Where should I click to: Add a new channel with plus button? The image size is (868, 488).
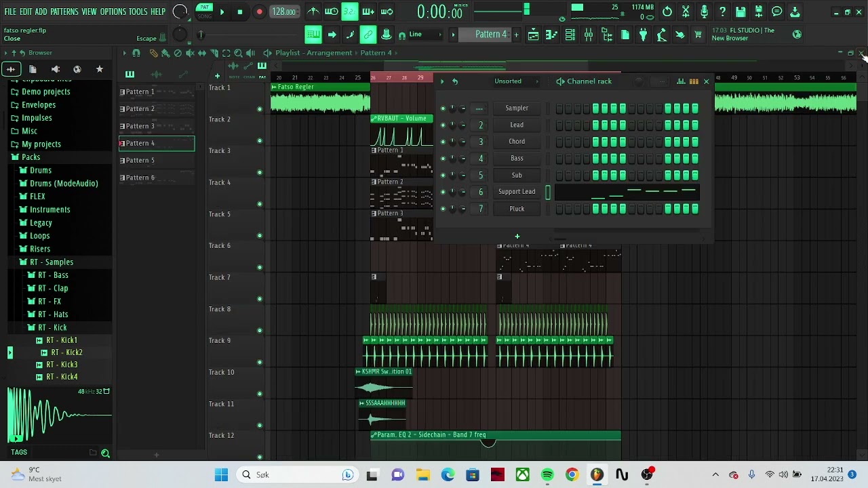click(517, 237)
